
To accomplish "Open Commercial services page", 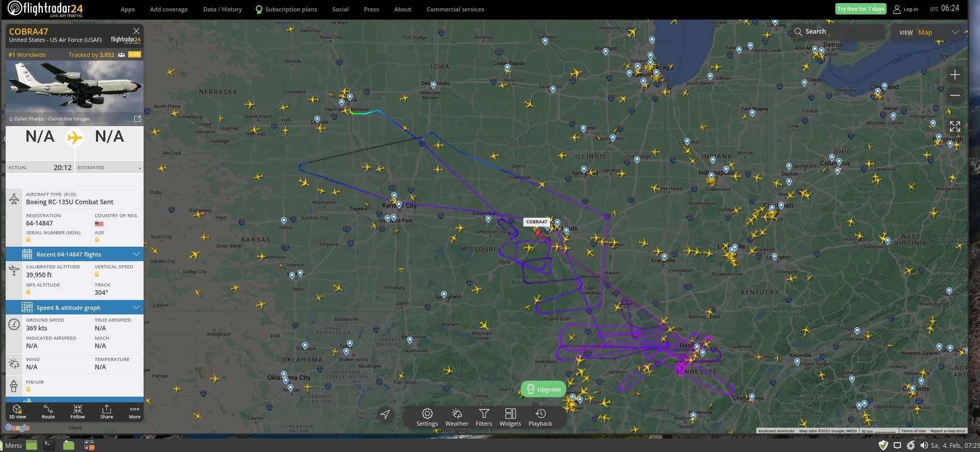I will [x=456, y=9].
